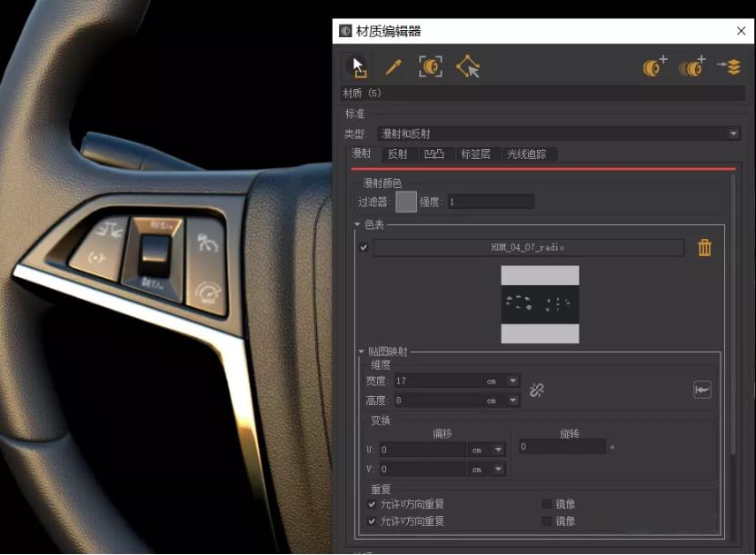Click the duplicate material plus icon
Image resolution: width=756 pixels, height=555 pixels.
coord(692,66)
